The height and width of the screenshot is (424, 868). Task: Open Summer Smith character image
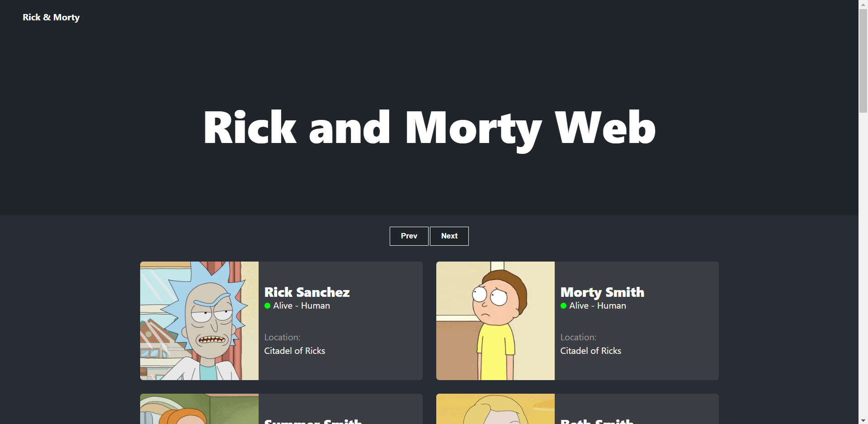point(199,409)
